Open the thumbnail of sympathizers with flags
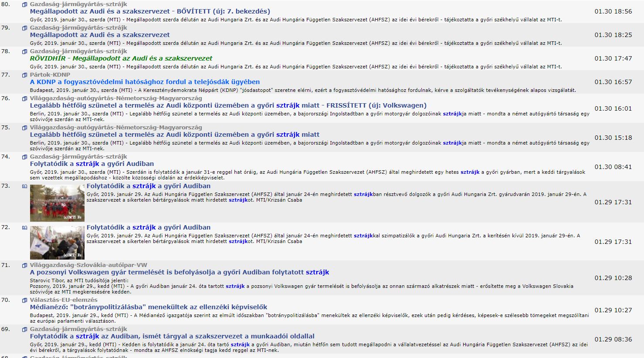The height and width of the screenshot is (358, 644). click(x=57, y=243)
